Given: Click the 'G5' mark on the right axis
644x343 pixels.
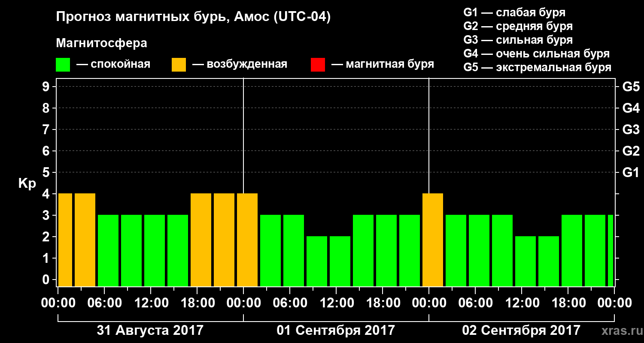Looking at the screenshot, I should [x=631, y=87].
